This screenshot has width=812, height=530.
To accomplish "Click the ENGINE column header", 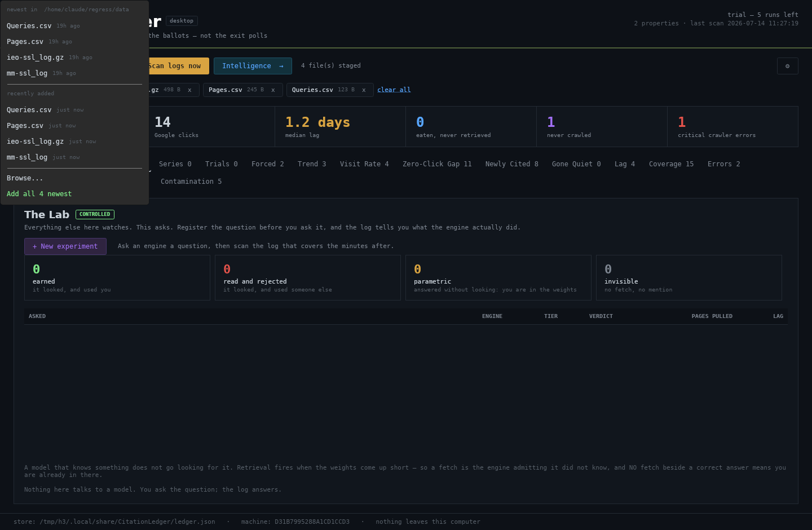I will [492, 316].
